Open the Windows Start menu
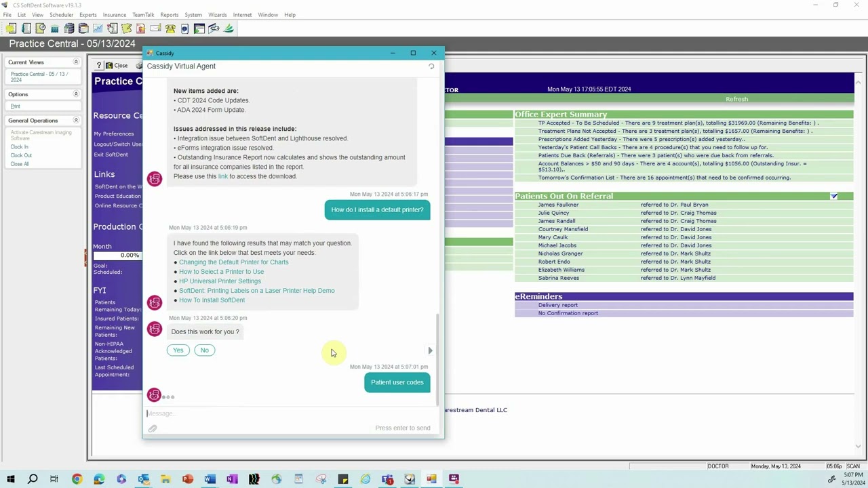868x488 pixels. pyautogui.click(x=10, y=479)
